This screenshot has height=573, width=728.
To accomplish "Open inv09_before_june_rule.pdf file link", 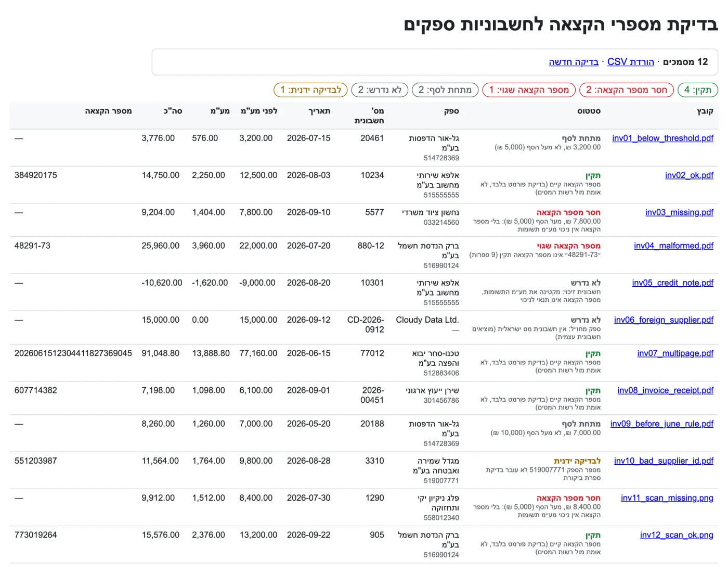I will (x=662, y=424).
